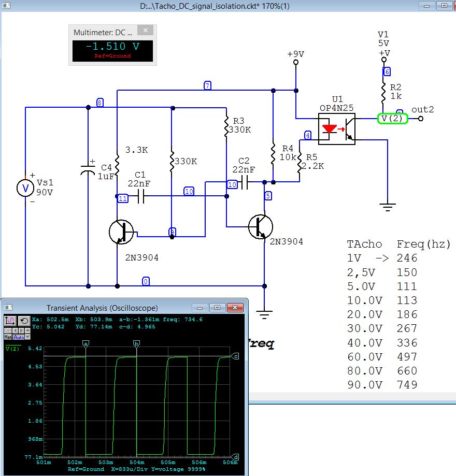The width and height of the screenshot is (456, 476).
Task: Close the Transient Analysis oscilloscope window
Action: pyautogui.click(x=235, y=308)
